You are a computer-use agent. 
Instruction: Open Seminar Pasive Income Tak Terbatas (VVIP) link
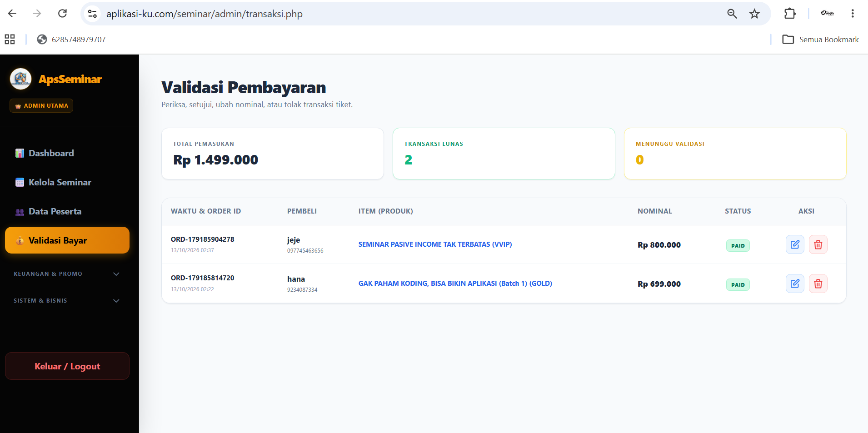click(435, 244)
